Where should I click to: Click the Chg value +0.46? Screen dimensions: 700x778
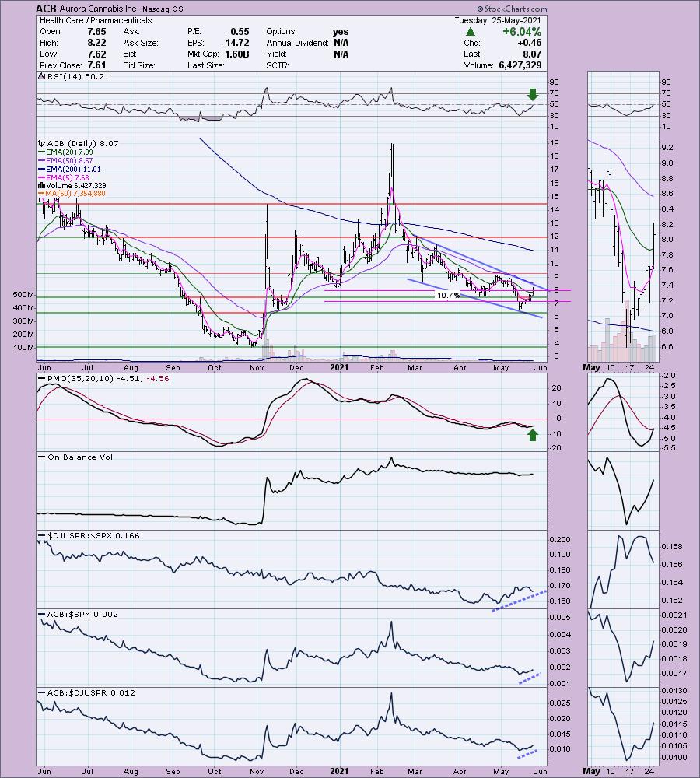530,43
